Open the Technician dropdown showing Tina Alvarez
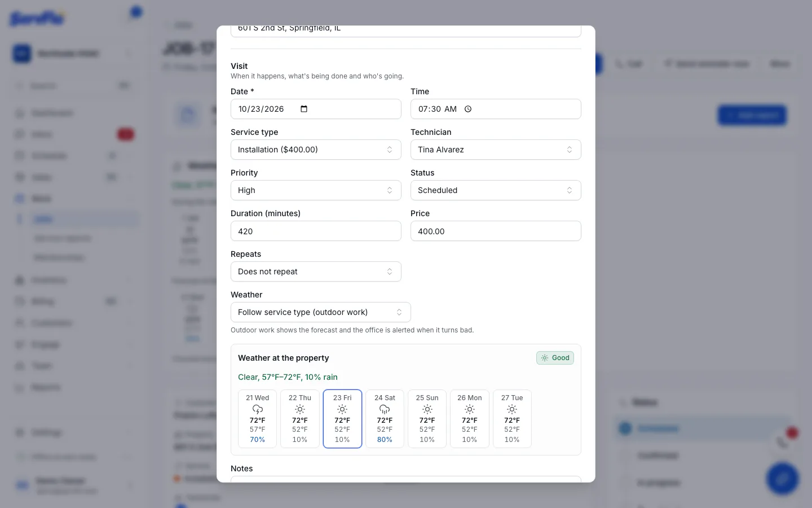The height and width of the screenshot is (508, 812). [496, 150]
